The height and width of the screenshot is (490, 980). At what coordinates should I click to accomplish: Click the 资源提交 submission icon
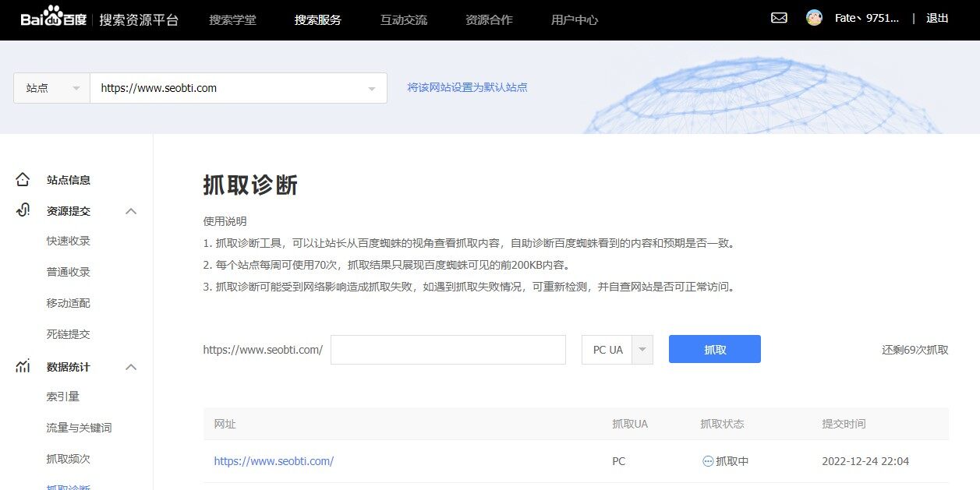[23, 210]
